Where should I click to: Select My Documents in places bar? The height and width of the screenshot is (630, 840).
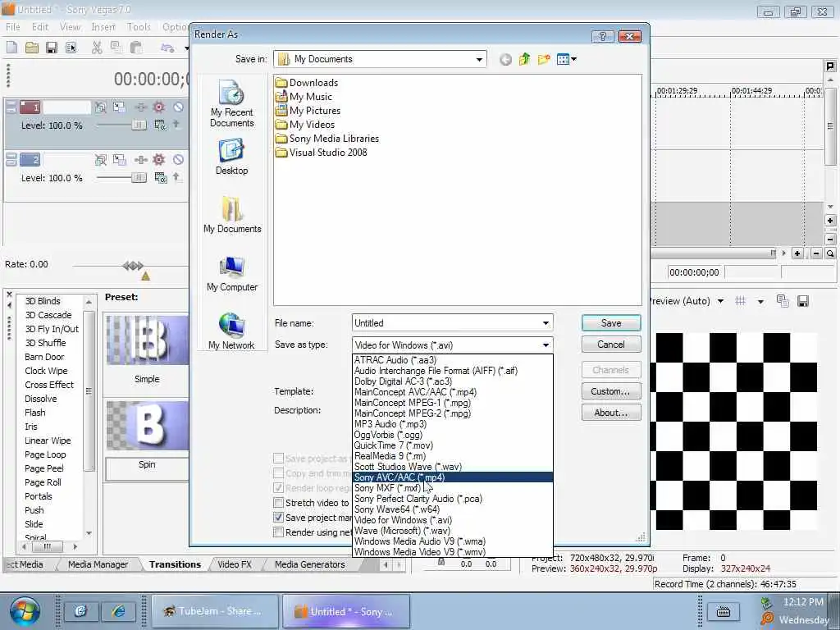click(232, 214)
